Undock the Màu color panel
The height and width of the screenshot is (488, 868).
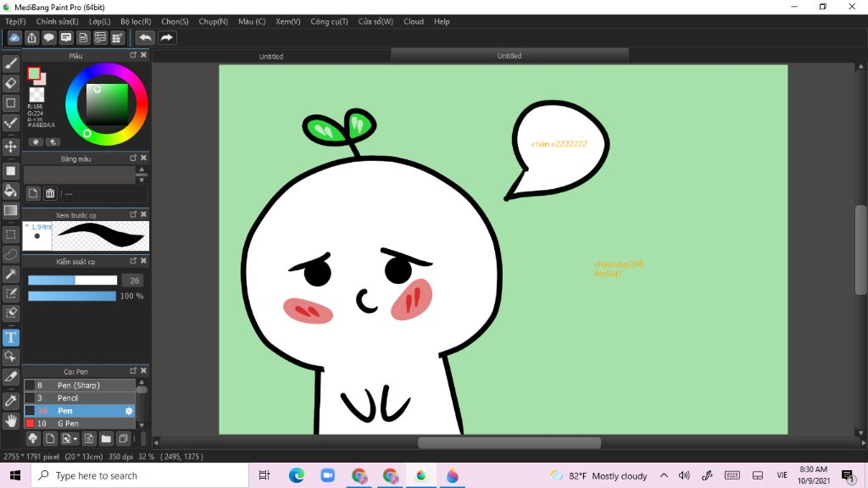pos(133,55)
